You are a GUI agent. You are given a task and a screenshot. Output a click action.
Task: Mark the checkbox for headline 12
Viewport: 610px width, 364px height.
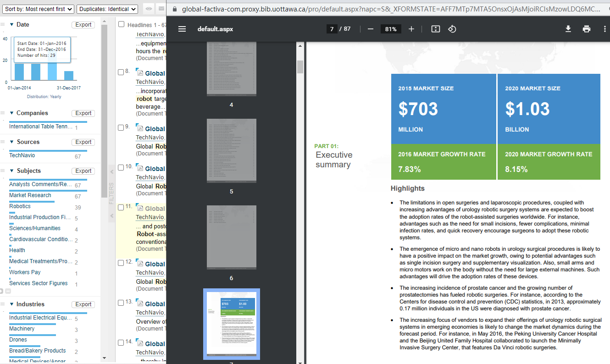(121, 263)
